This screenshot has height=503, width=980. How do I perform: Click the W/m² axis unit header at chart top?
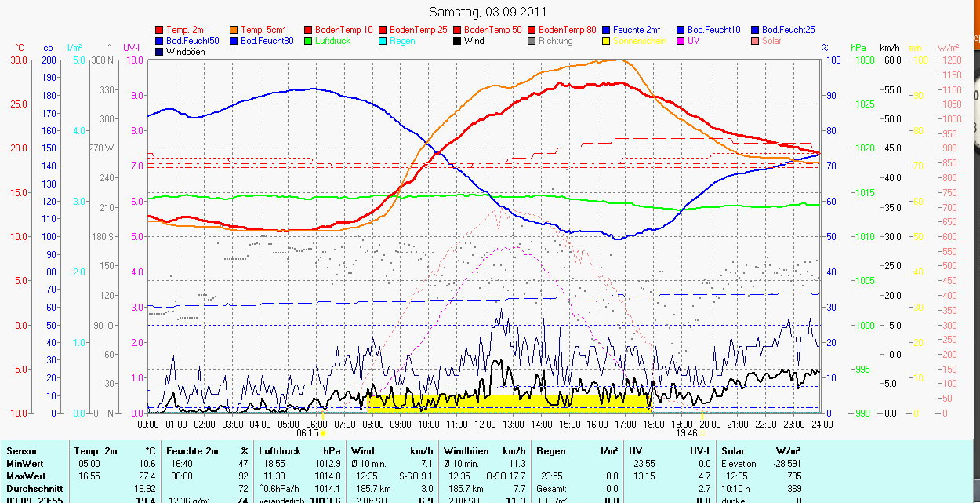pos(949,48)
